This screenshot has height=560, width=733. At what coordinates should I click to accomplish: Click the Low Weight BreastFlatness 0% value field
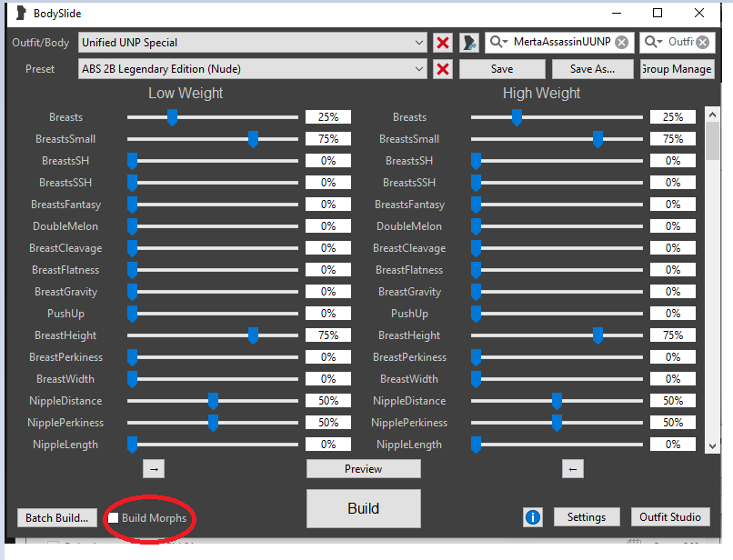point(328,270)
